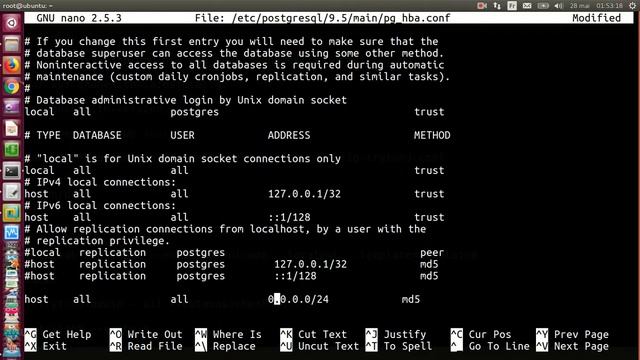Click the ADDRESS column header text
The image size is (640, 360).
[289, 135]
